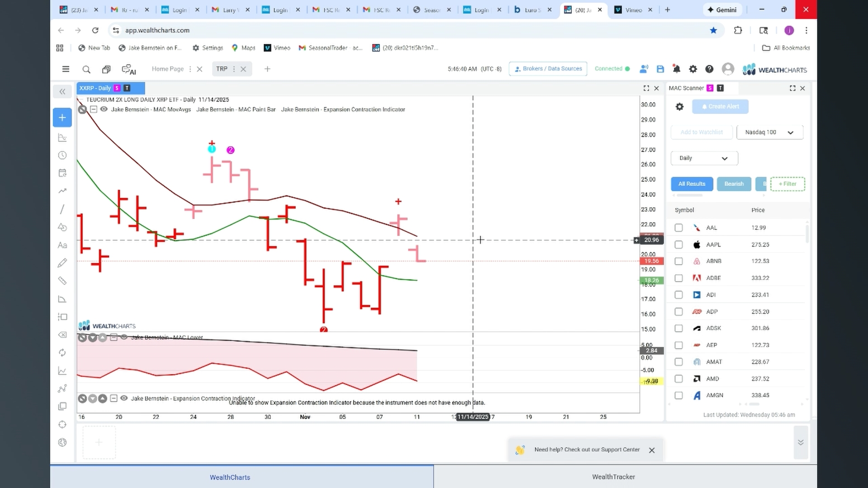Click the Brokers / Data Sources button
This screenshot has height=488, width=868.
tap(548, 69)
